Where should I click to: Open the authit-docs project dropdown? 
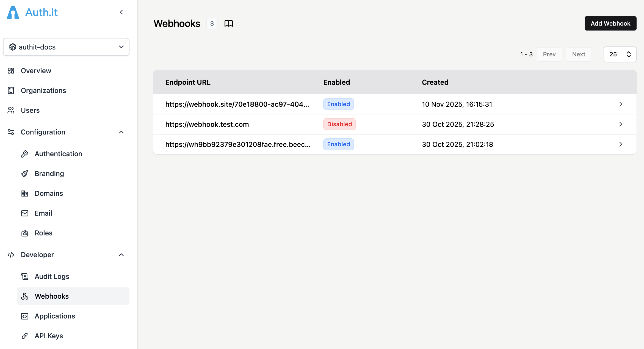click(x=66, y=47)
